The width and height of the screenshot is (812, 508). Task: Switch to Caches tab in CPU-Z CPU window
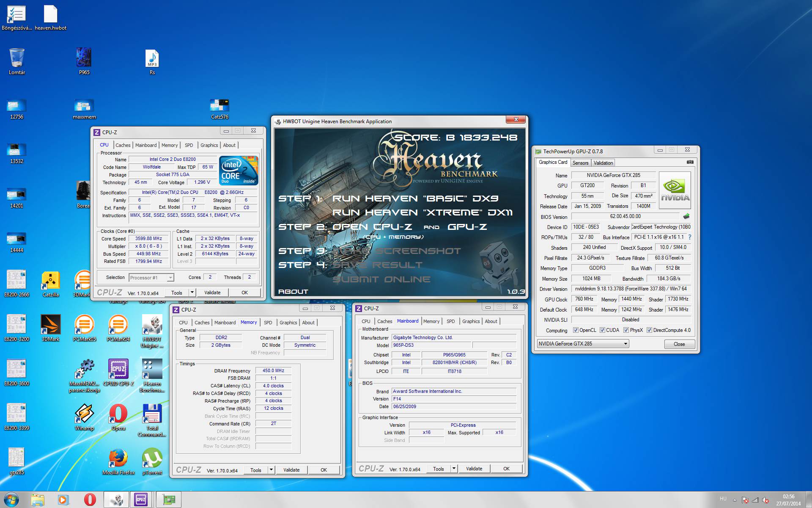point(123,145)
